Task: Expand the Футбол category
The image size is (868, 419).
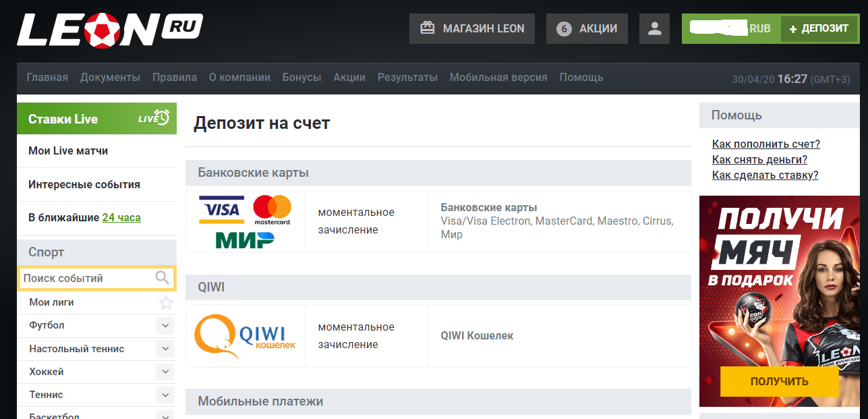Action: [165, 326]
